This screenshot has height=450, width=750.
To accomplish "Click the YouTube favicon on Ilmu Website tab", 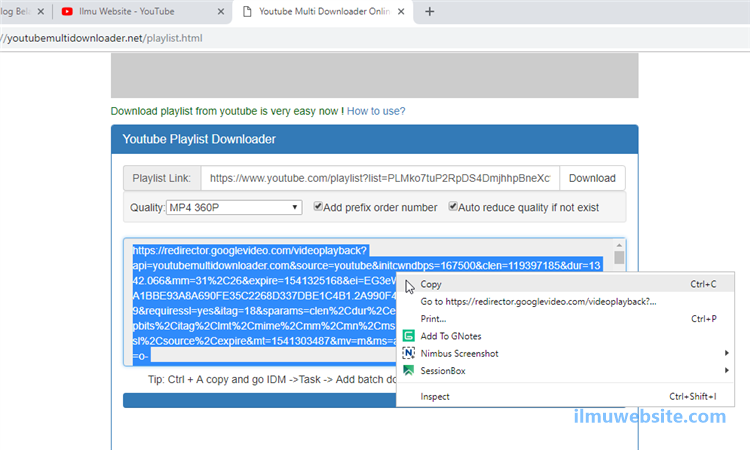I will 67,11.
